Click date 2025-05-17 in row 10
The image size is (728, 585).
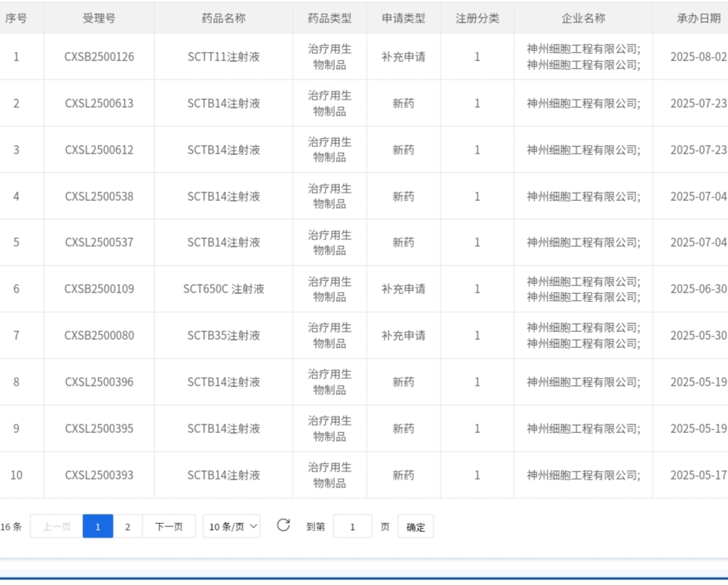pos(699,475)
